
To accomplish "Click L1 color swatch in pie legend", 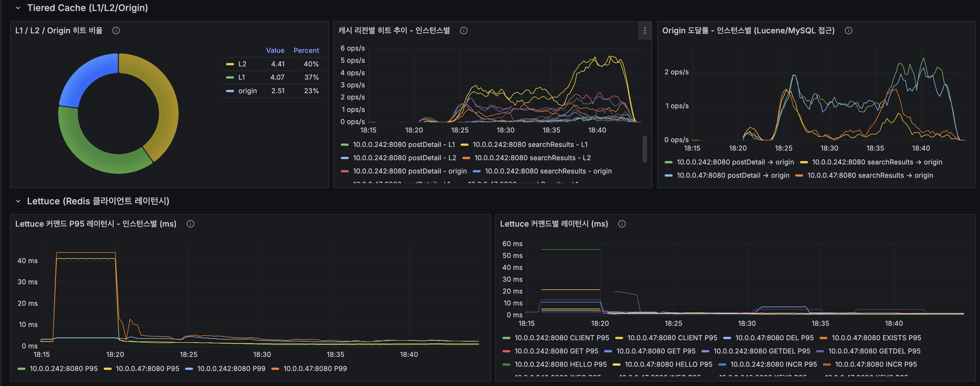I will (x=230, y=78).
